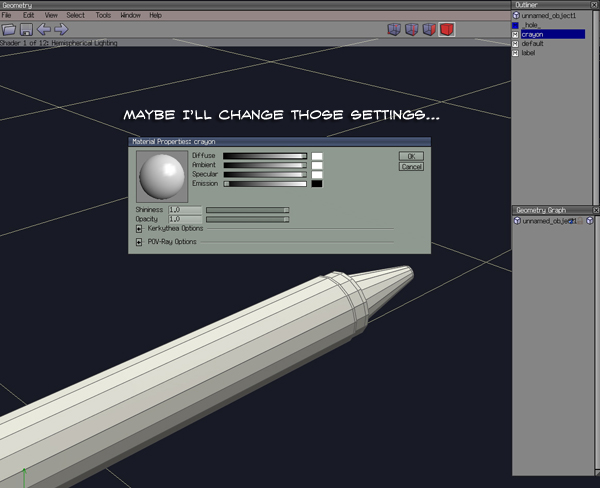Click the Material Properties: crayon title bar

280,142
